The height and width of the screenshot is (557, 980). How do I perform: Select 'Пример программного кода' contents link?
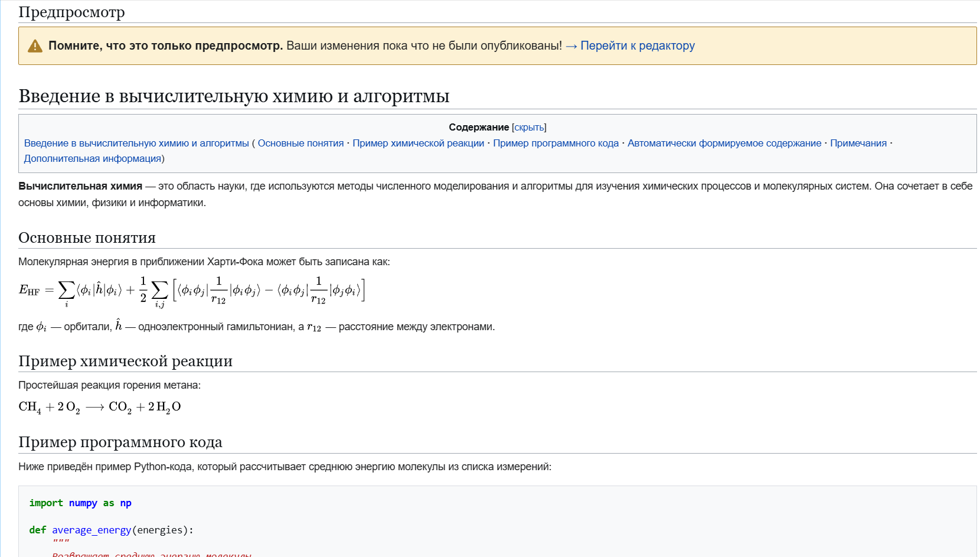coord(556,143)
